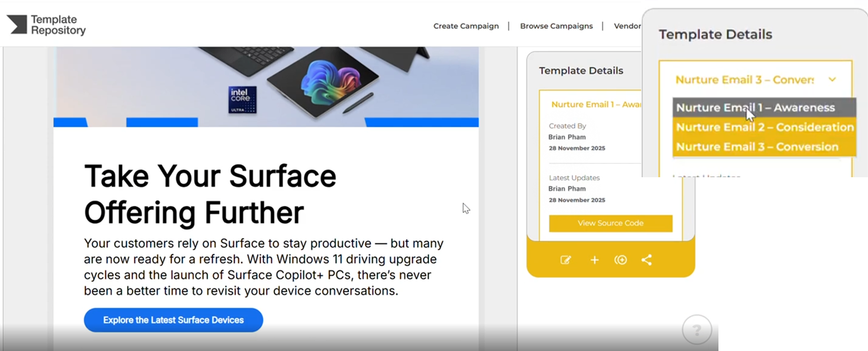Click the Take Your Surface Offering Further heading
The image size is (868, 351).
[x=210, y=194]
